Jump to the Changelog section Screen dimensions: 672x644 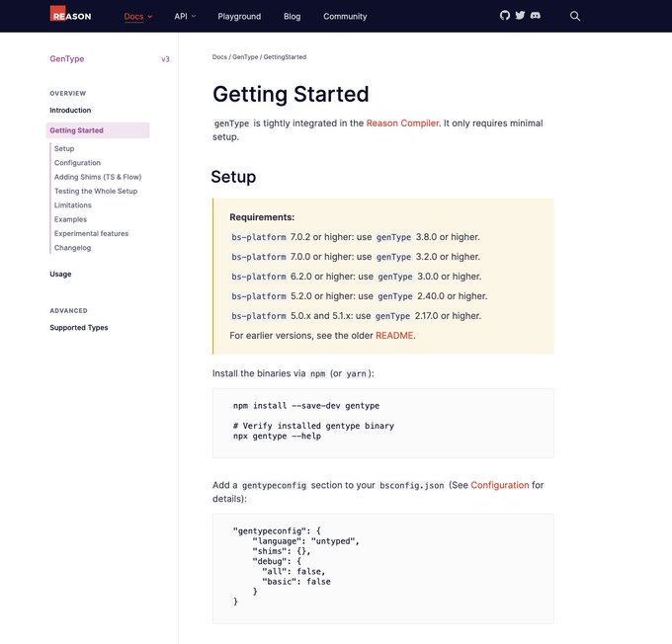coord(72,248)
